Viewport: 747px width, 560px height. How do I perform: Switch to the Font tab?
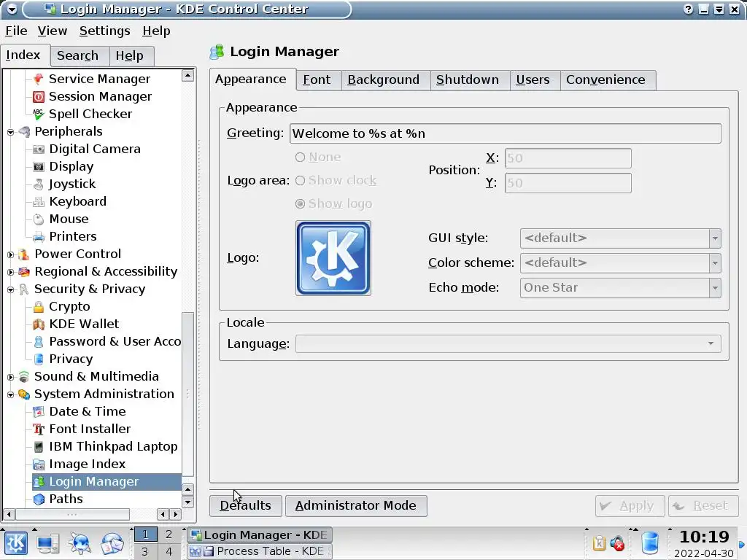[317, 80]
